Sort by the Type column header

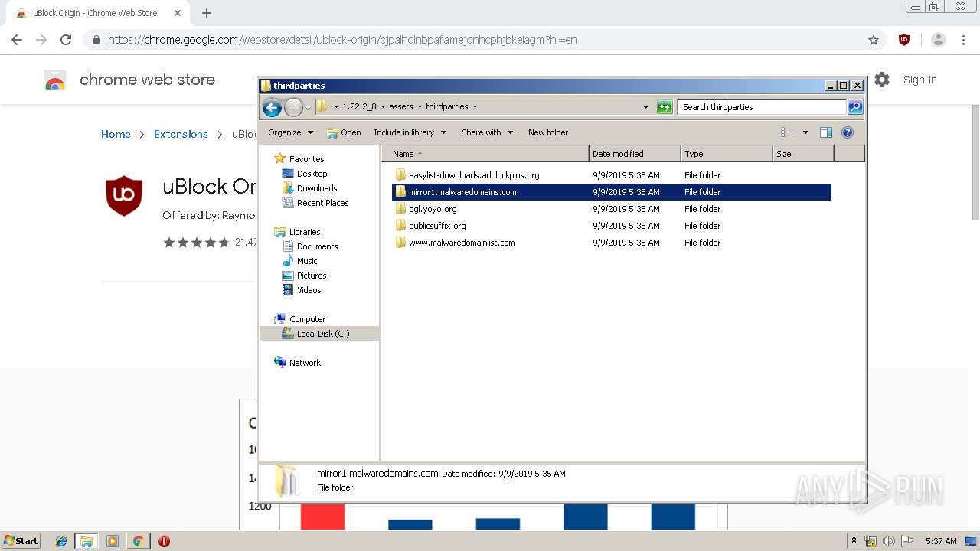point(727,154)
